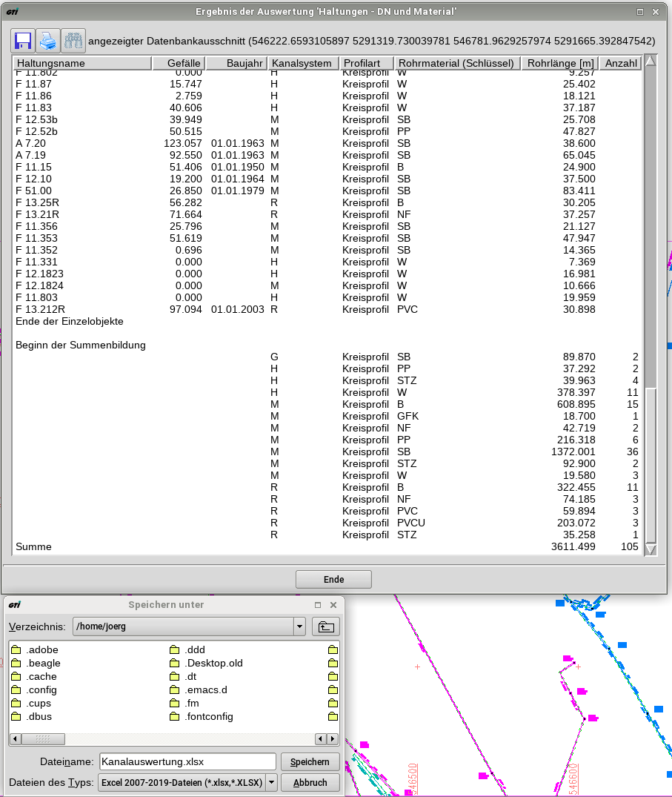Sort by Haltungsname column header
The height and width of the screenshot is (797, 672).
(81, 63)
